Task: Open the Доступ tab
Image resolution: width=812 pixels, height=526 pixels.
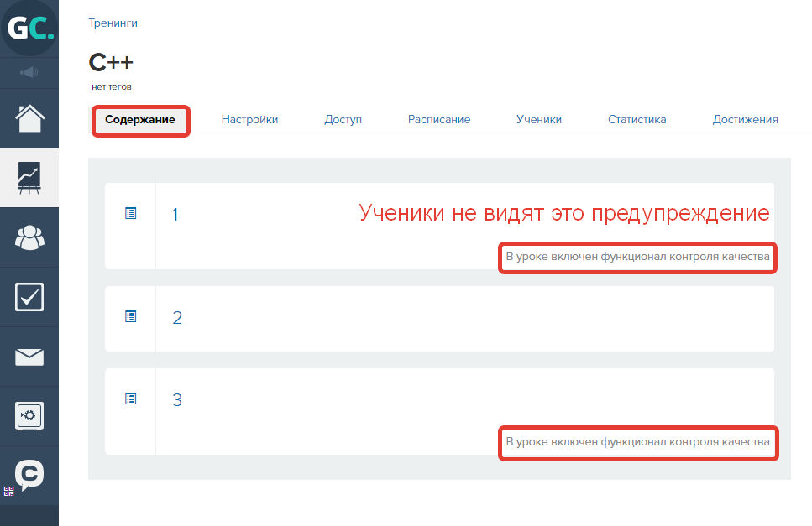Action: [343, 120]
